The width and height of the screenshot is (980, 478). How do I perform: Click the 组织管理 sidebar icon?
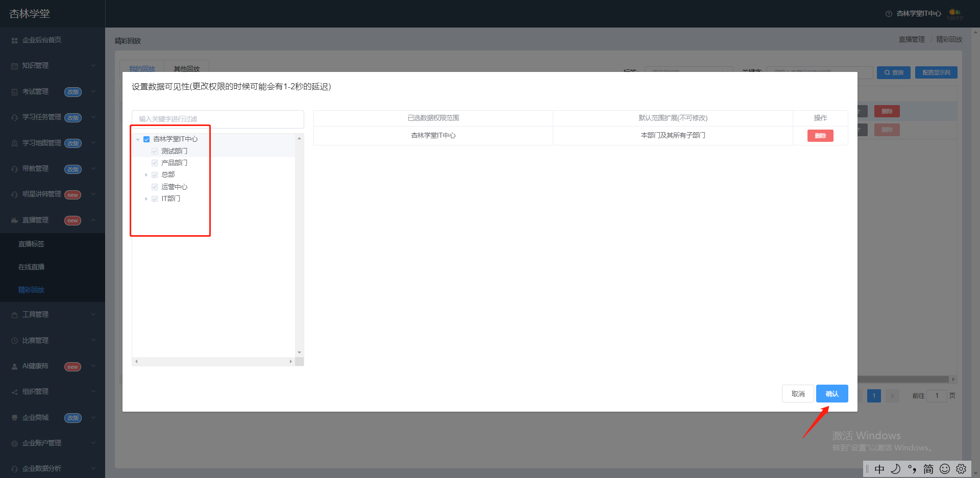[14, 392]
